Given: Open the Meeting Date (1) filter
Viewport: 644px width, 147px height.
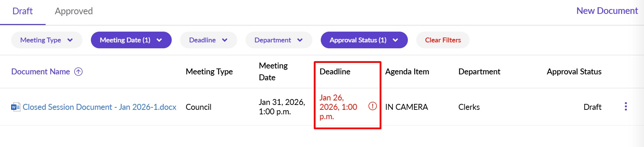Looking at the screenshot, I should coord(131,40).
